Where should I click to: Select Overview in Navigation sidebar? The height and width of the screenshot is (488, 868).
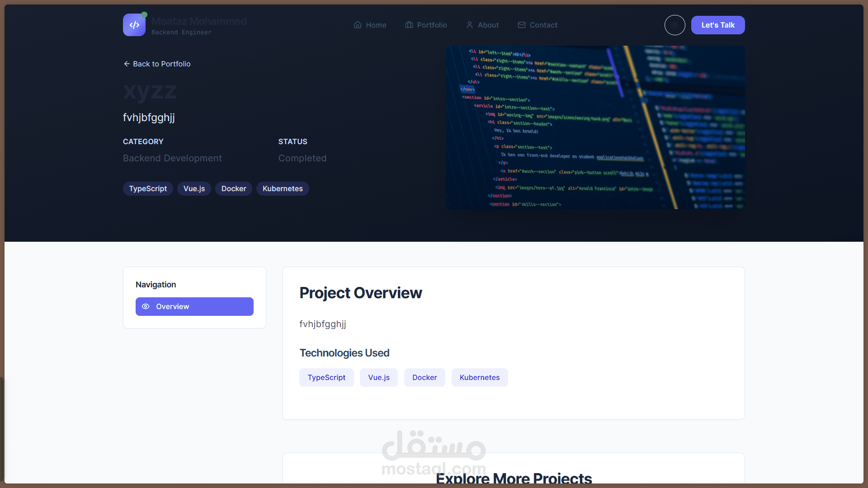[194, 306]
